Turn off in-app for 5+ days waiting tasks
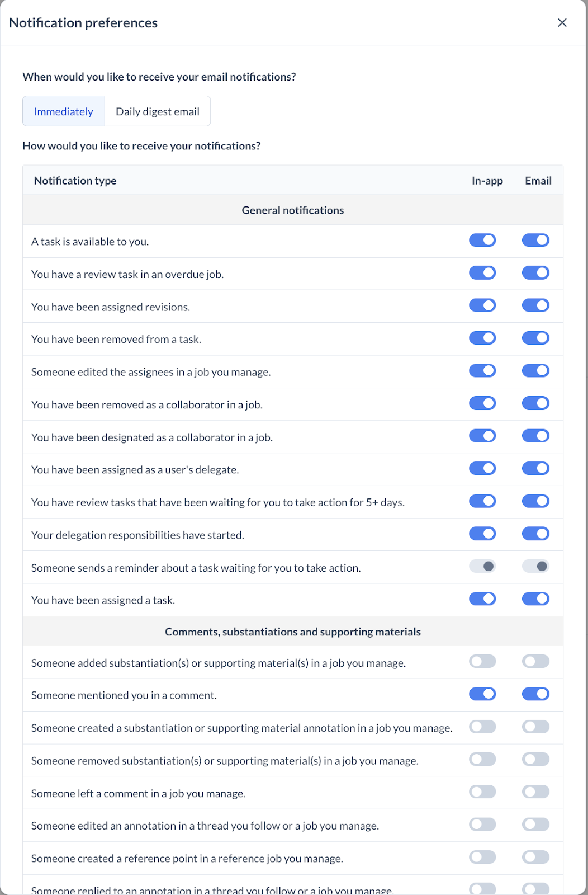This screenshot has height=895, width=588. (x=482, y=501)
